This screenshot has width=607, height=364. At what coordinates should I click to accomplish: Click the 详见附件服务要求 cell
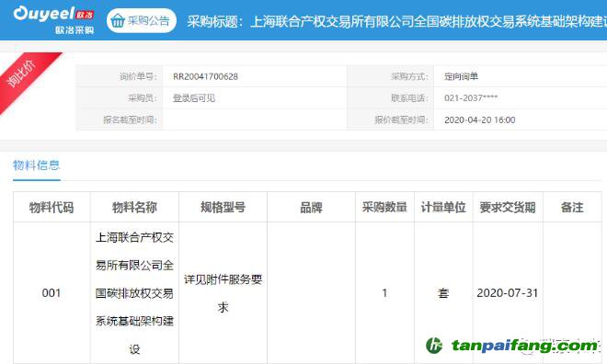pos(223,293)
